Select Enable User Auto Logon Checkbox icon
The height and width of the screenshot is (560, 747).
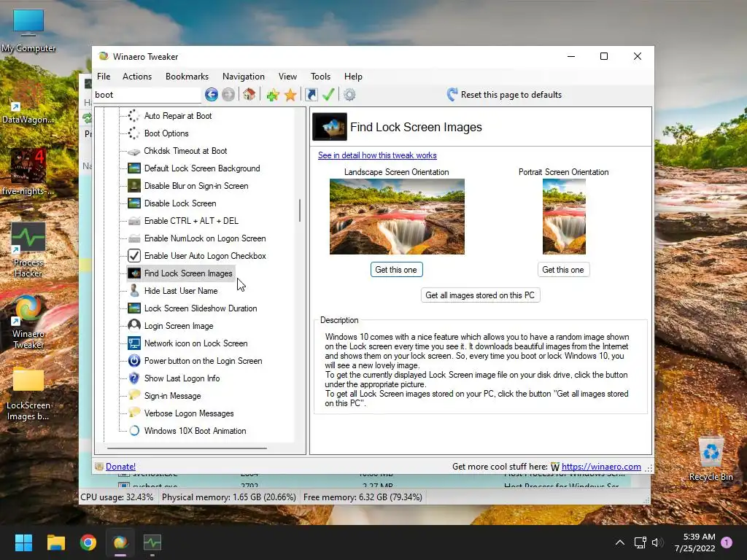point(134,256)
